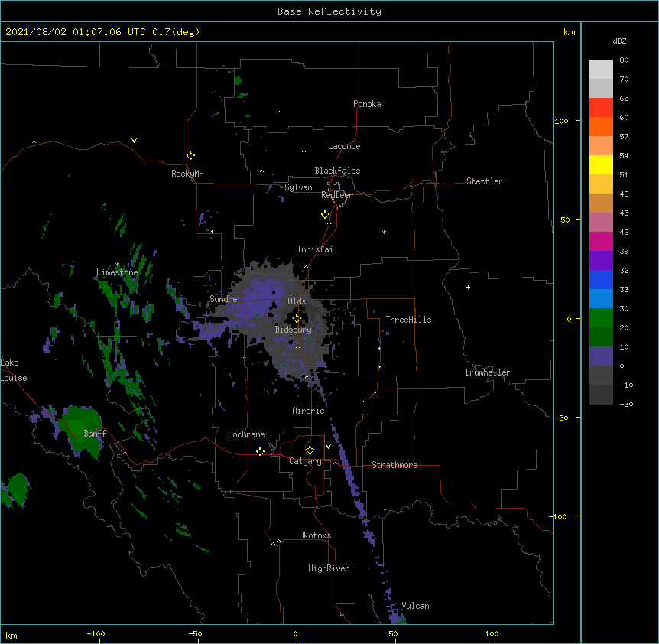Click the Vulcan label
Image resolution: width=659 pixels, height=644 pixels.
(x=415, y=606)
